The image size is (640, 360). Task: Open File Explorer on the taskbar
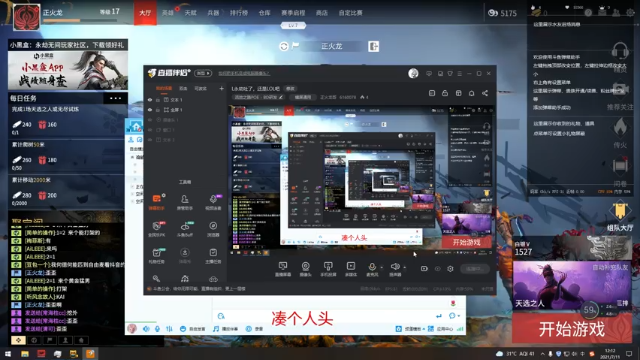point(25,354)
